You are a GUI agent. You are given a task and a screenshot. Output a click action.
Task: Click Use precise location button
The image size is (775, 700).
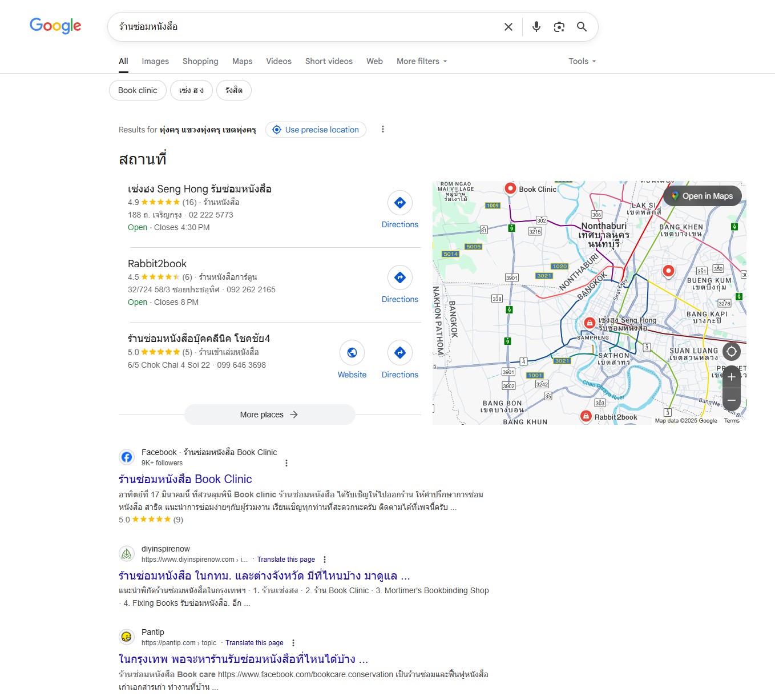[316, 130]
